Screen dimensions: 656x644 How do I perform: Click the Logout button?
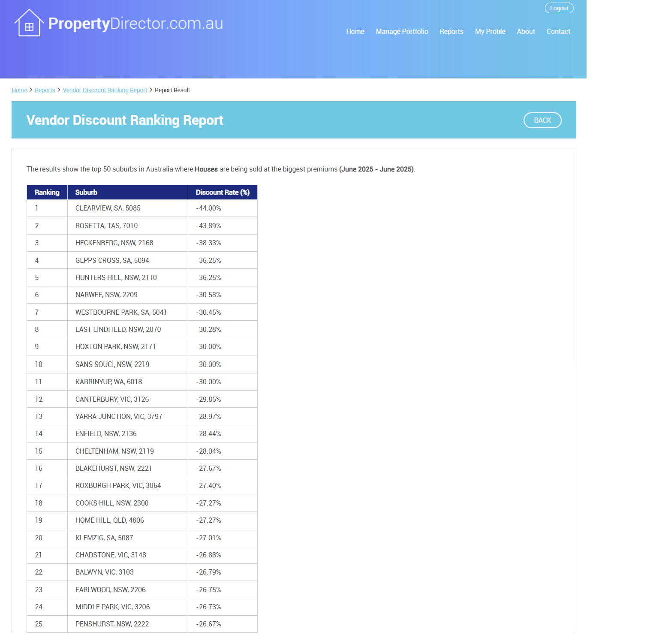click(559, 8)
